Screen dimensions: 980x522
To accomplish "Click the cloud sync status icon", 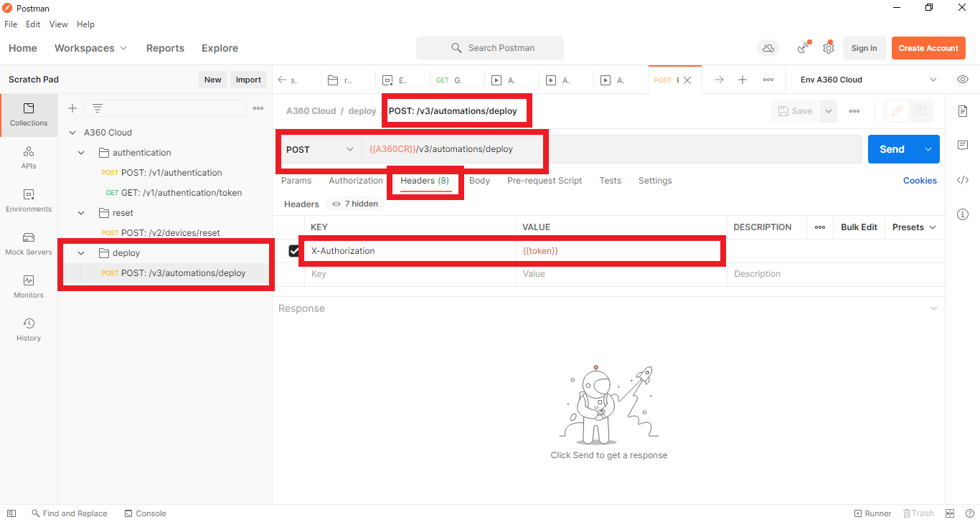I will tap(768, 48).
